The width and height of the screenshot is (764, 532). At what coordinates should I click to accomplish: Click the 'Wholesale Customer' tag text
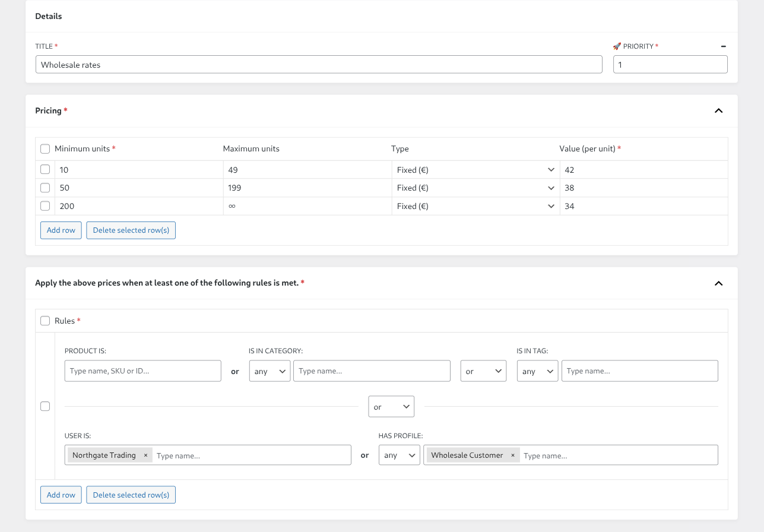(x=467, y=455)
